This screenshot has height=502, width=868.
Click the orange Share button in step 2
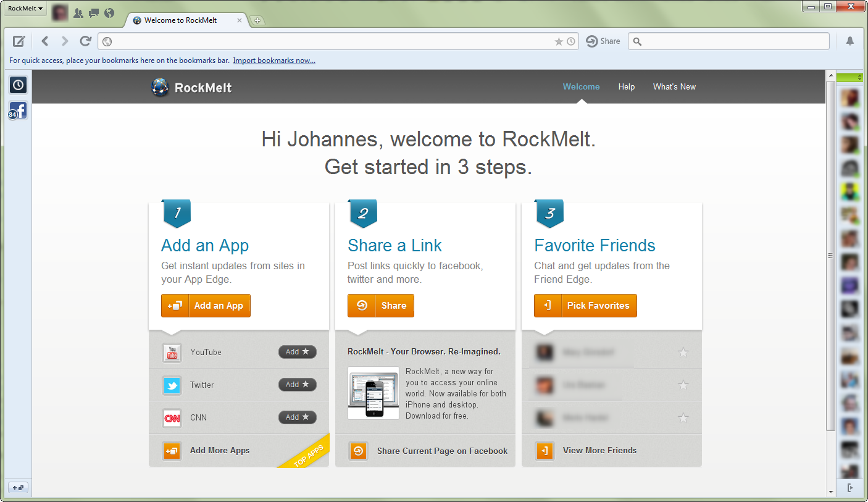pos(380,306)
